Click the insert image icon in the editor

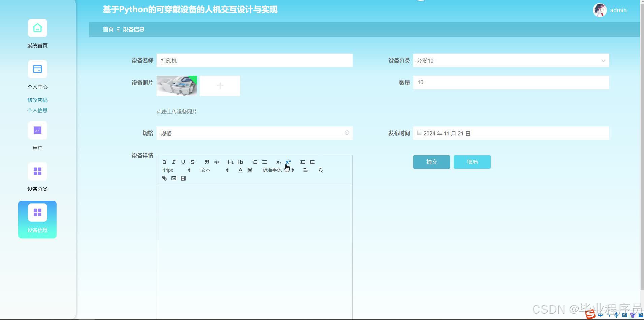pos(174,178)
